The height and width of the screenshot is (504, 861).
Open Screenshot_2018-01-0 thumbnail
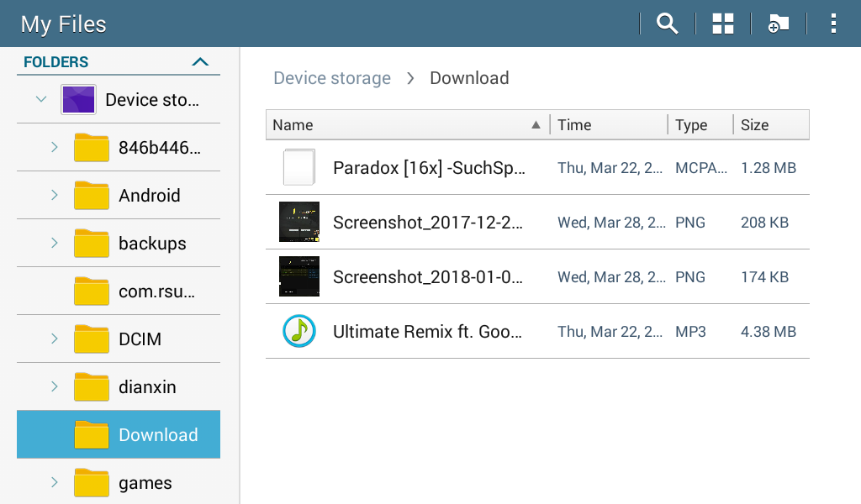coord(299,276)
